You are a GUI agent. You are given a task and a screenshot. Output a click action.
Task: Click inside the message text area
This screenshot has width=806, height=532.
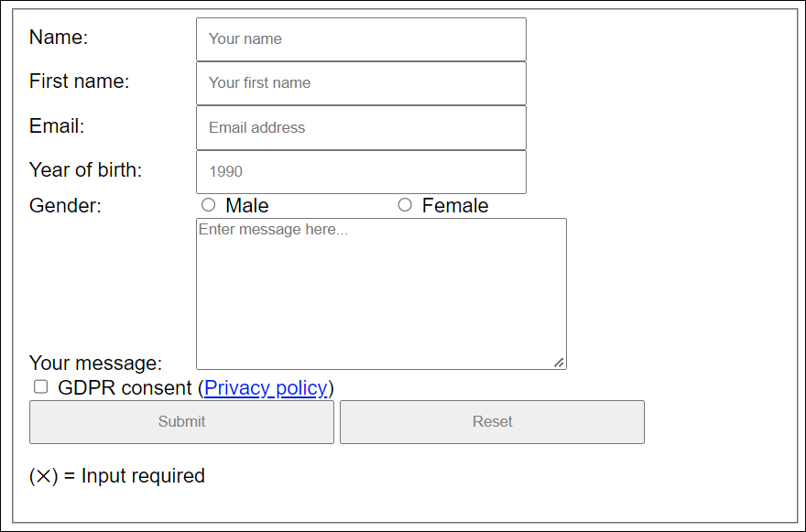point(381,294)
